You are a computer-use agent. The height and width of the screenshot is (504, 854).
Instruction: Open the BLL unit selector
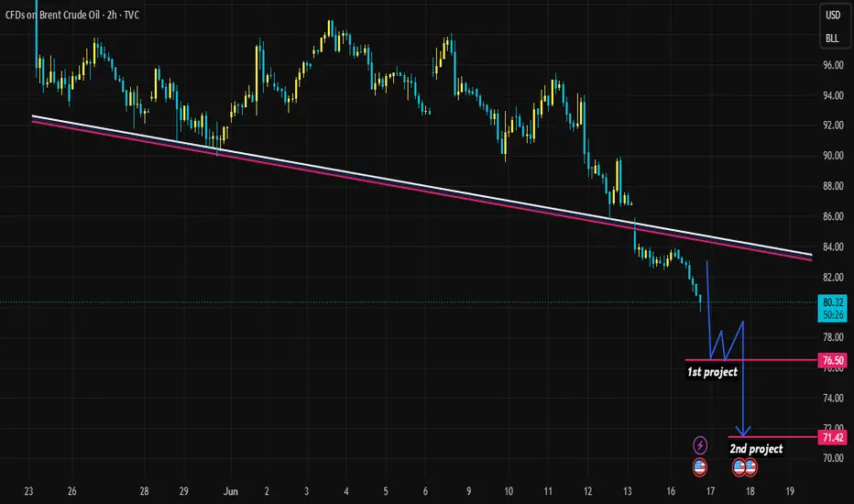coord(832,38)
